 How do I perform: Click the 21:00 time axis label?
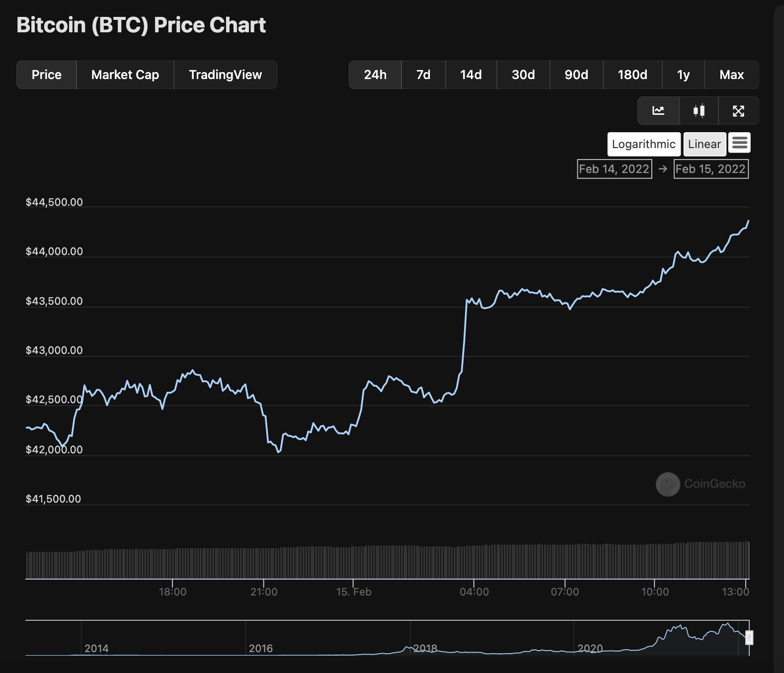point(264,591)
